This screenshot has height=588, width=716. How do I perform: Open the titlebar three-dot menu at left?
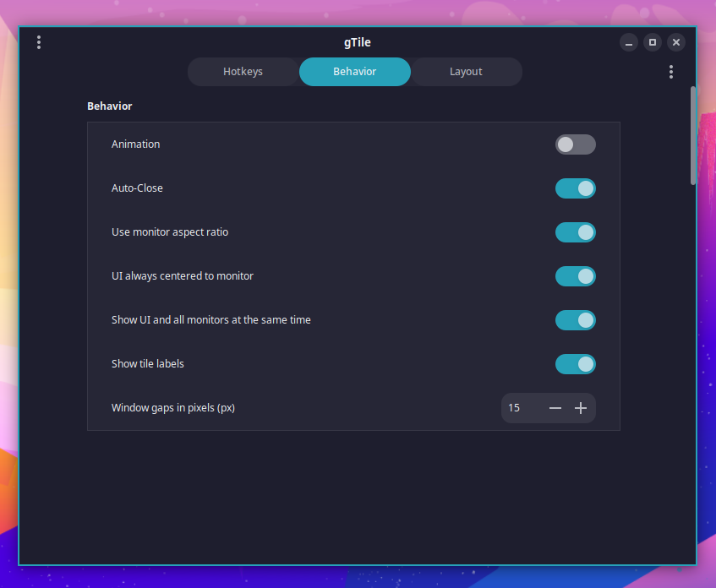click(39, 42)
